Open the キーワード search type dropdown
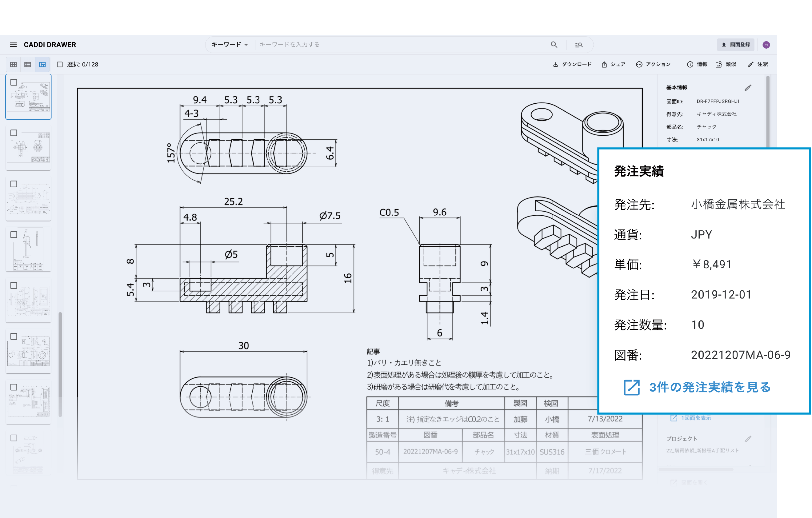The image size is (812, 518). coord(230,45)
